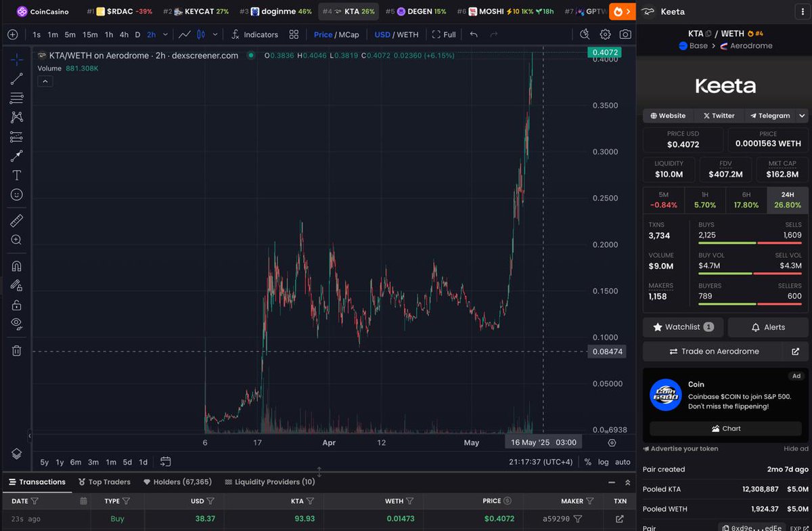
Task: Open the trending fire icon button
Action: click(622, 12)
